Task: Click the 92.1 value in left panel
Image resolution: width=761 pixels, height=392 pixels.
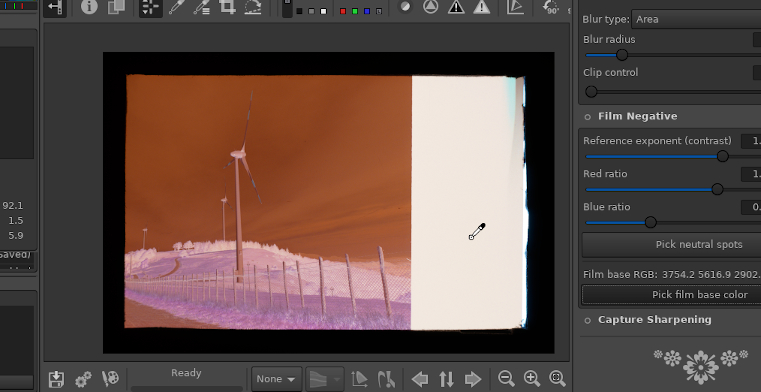Action: pyautogui.click(x=13, y=206)
